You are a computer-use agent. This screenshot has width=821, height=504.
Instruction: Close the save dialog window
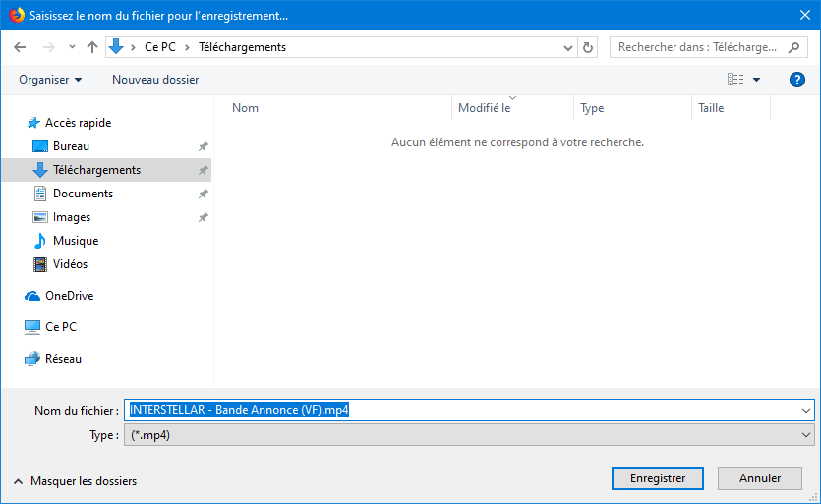(x=805, y=15)
